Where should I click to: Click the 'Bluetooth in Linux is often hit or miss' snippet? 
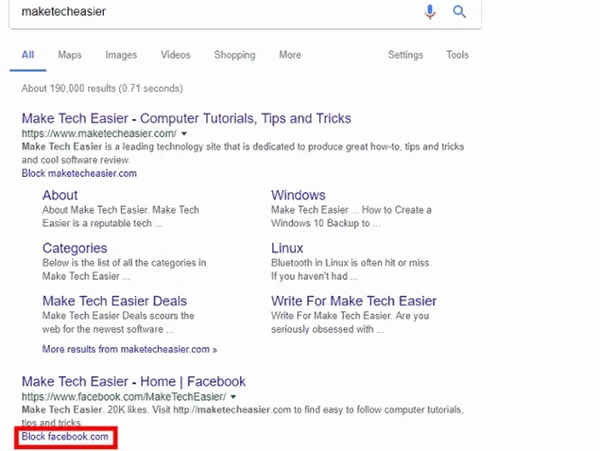click(x=351, y=270)
